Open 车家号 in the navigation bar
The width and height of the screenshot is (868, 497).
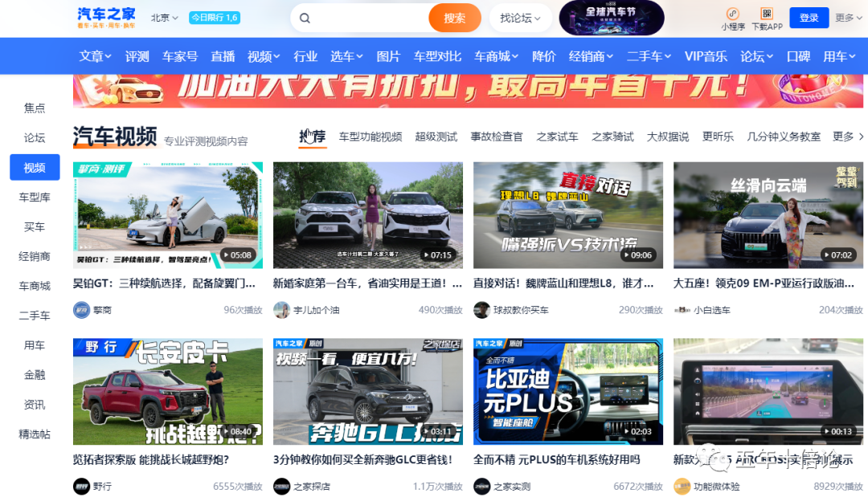[x=180, y=56]
